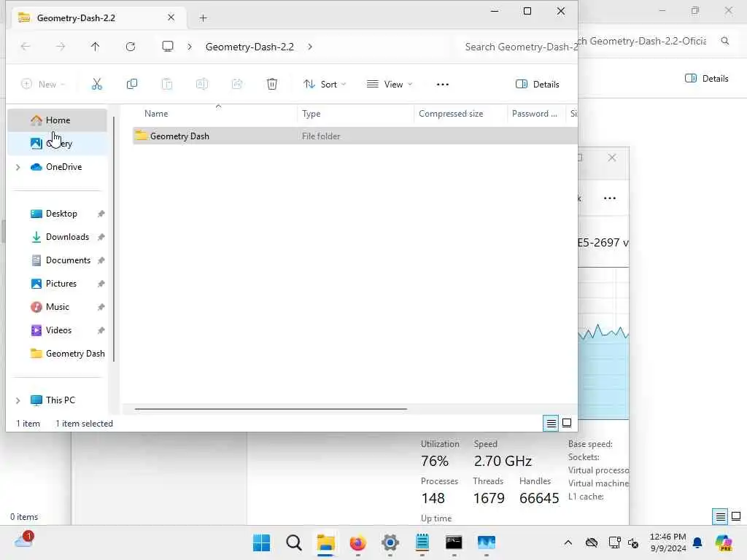Click the Copy icon in toolbar

click(x=132, y=85)
